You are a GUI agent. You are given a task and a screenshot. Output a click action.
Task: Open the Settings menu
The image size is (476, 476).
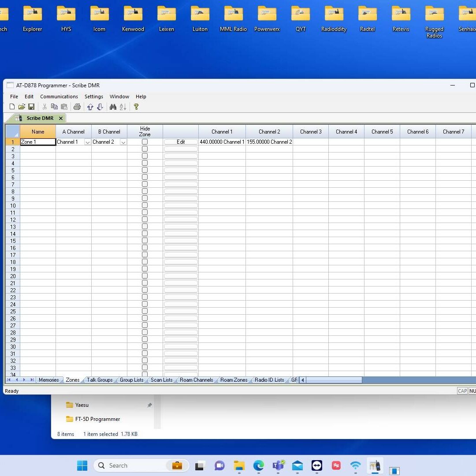[x=94, y=97]
